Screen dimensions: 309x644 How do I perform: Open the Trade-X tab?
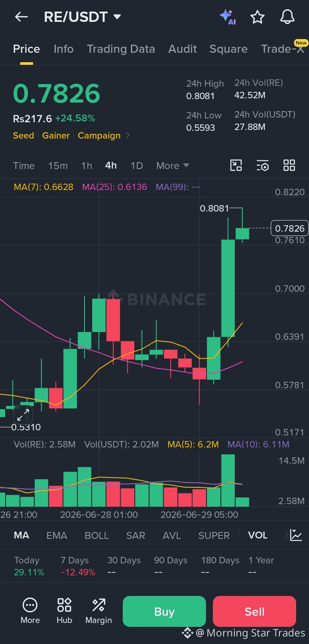(283, 49)
